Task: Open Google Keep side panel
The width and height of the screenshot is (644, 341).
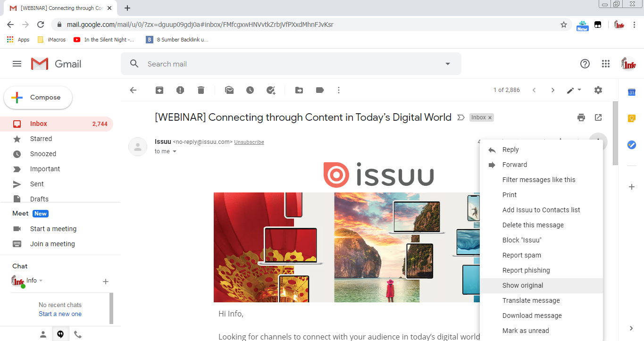Action: coord(632,118)
